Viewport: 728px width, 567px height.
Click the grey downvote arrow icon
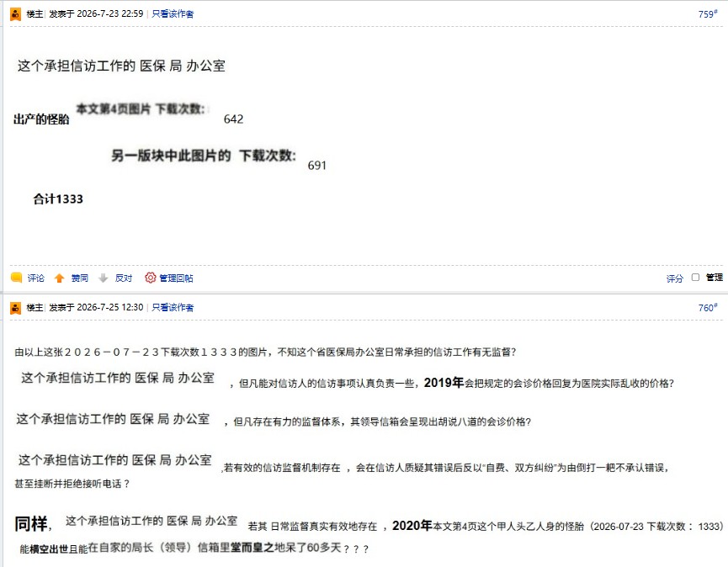tap(103, 278)
